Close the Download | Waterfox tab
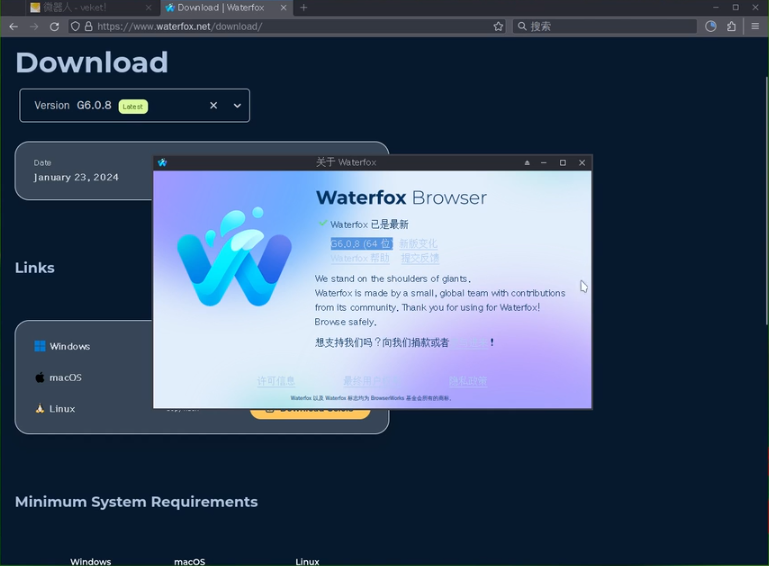The width and height of the screenshot is (769, 566). coord(283,7)
